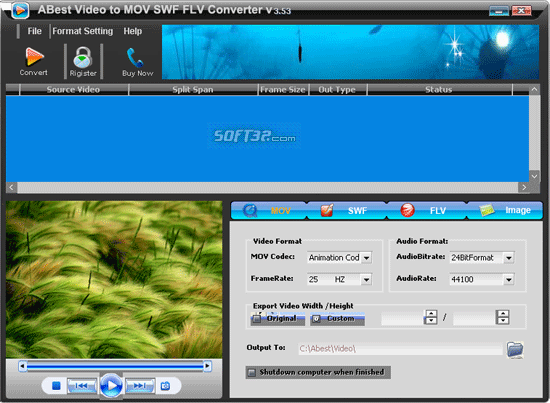Click the export width input field
This screenshot has width=550, height=403.
(x=403, y=318)
